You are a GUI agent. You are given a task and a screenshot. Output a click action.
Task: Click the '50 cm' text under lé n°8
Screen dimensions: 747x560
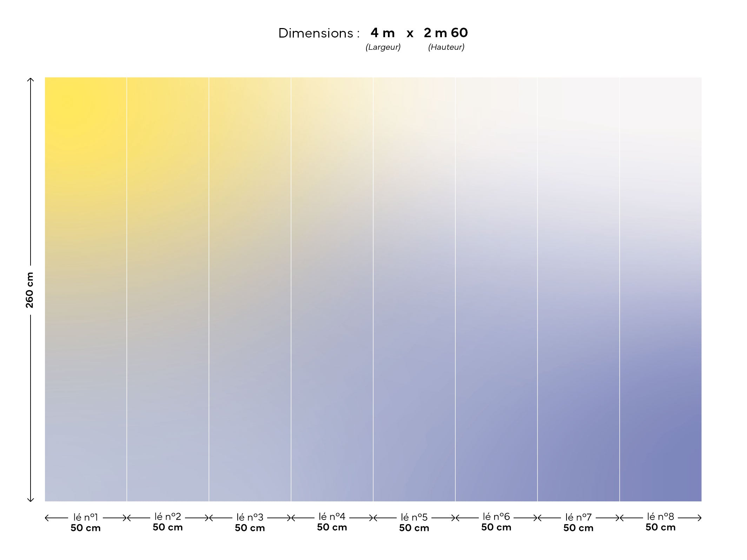pos(660,527)
